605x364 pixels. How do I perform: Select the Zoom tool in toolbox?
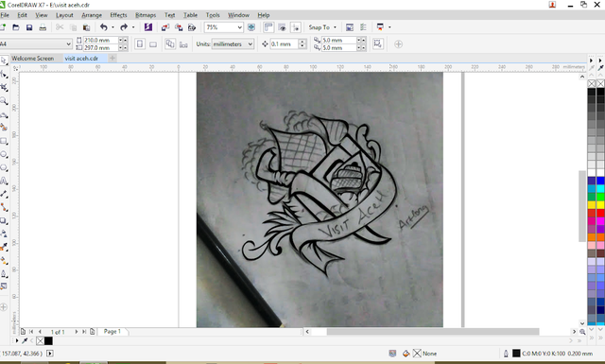[x=4, y=101]
